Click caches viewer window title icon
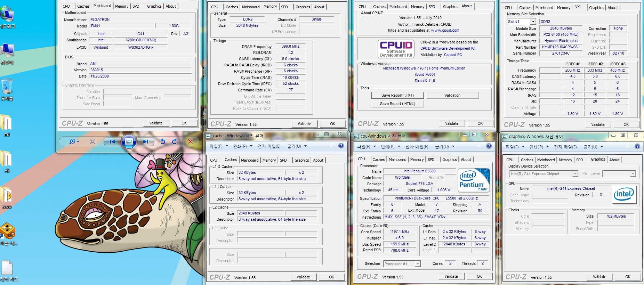The height and width of the screenshot is (285, 644). (209, 136)
